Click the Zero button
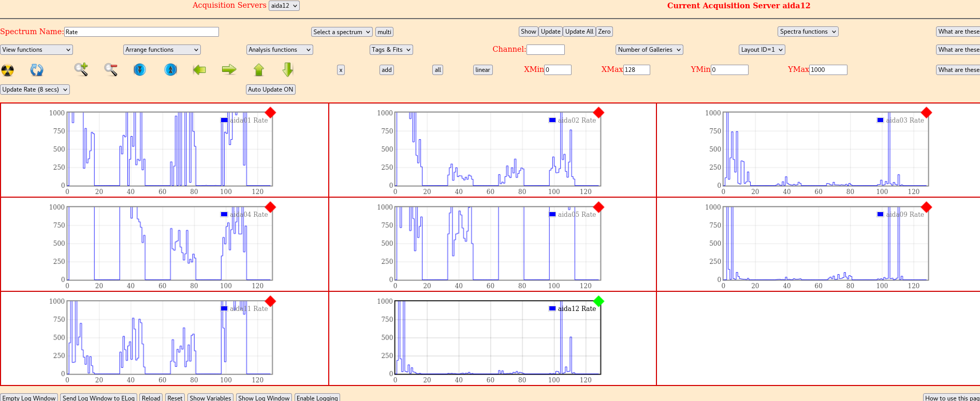The height and width of the screenshot is (401, 980). [x=604, y=32]
